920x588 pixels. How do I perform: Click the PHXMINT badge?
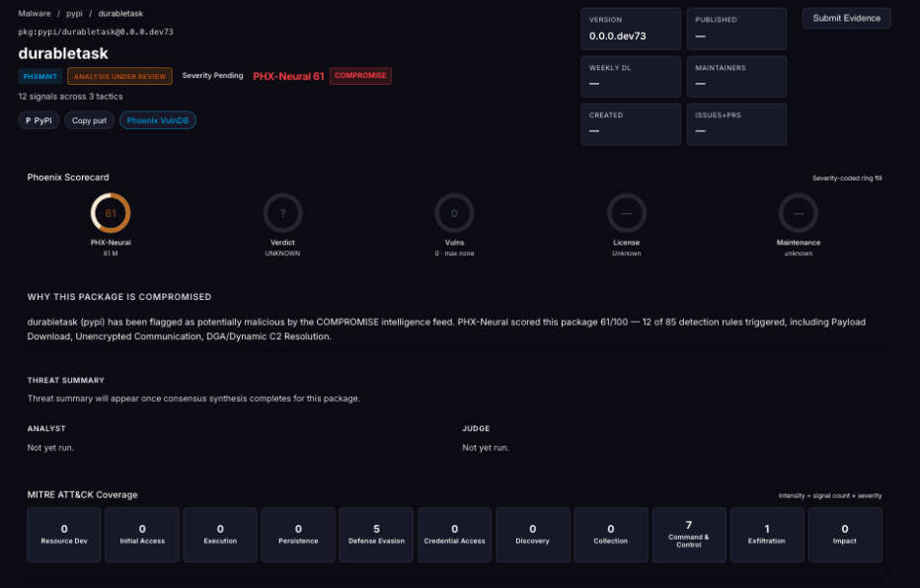(39, 76)
